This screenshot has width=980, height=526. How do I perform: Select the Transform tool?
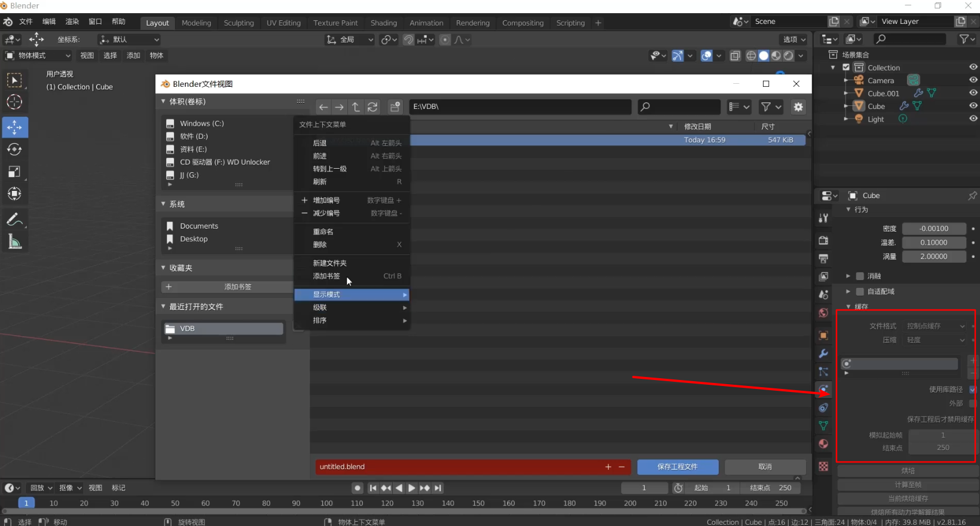tap(14, 194)
